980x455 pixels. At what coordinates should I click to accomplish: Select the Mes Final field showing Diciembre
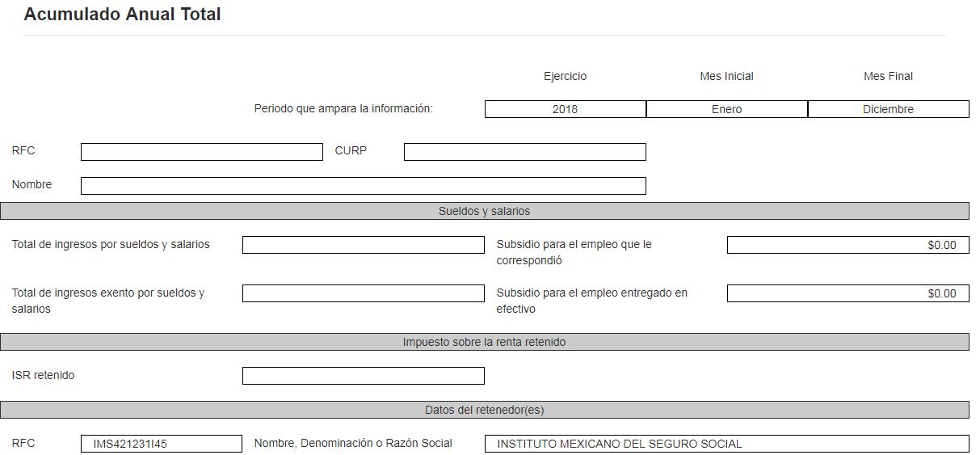pos(889,109)
